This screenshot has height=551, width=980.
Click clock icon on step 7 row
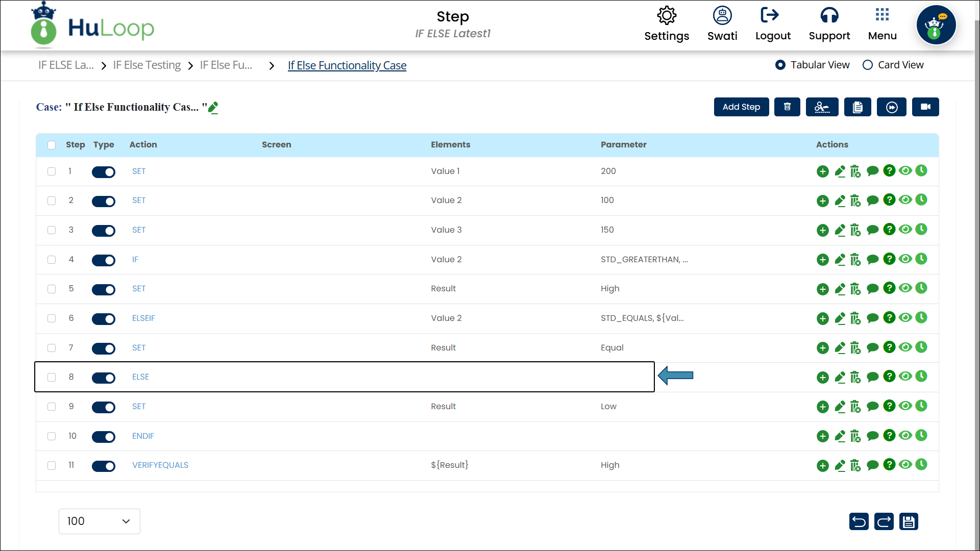pyautogui.click(x=921, y=347)
